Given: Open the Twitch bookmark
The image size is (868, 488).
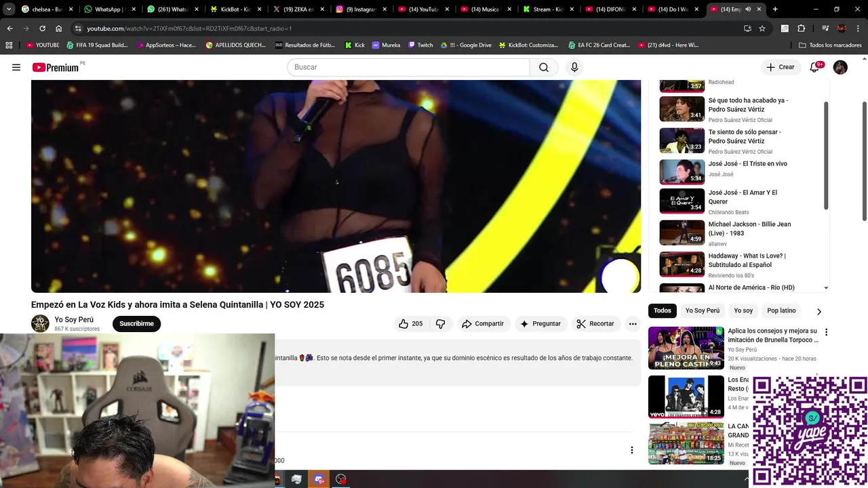Looking at the screenshot, I should (x=420, y=45).
